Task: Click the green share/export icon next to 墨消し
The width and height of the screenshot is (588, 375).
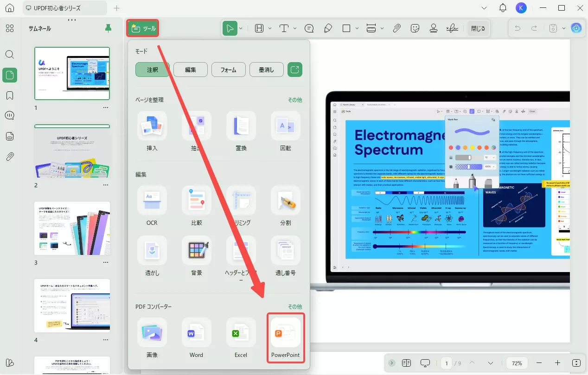Action: tap(295, 70)
